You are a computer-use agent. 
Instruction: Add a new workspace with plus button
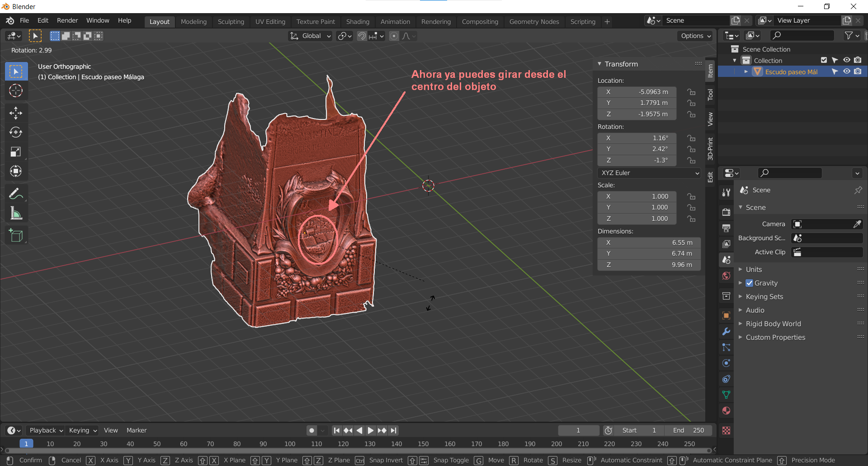pyautogui.click(x=607, y=22)
